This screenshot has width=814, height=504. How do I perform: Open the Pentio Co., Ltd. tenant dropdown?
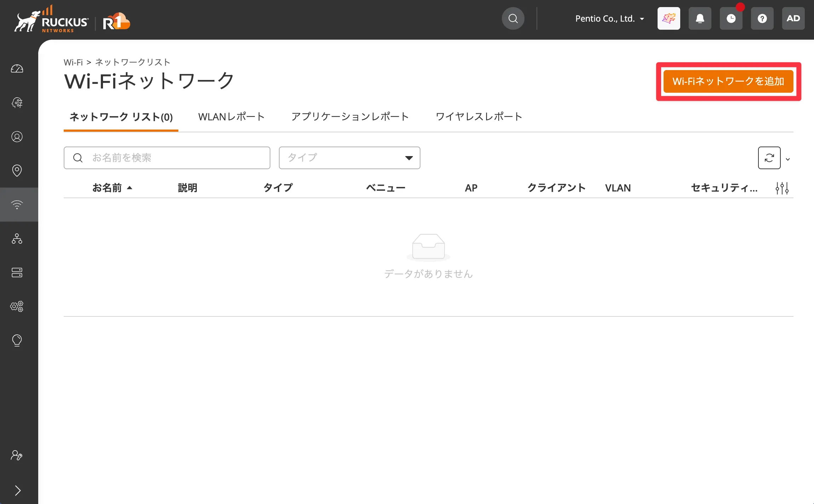click(609, 18)
